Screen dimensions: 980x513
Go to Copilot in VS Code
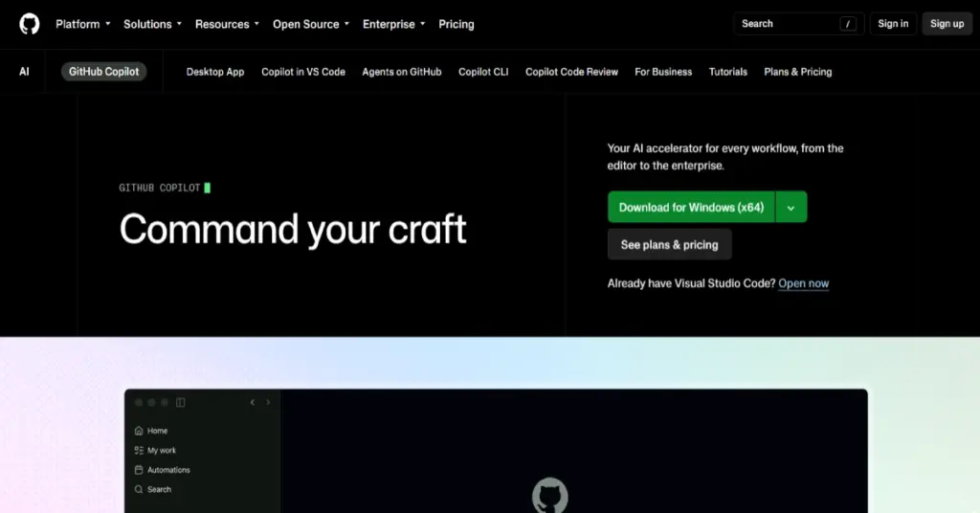click(303, 72)
